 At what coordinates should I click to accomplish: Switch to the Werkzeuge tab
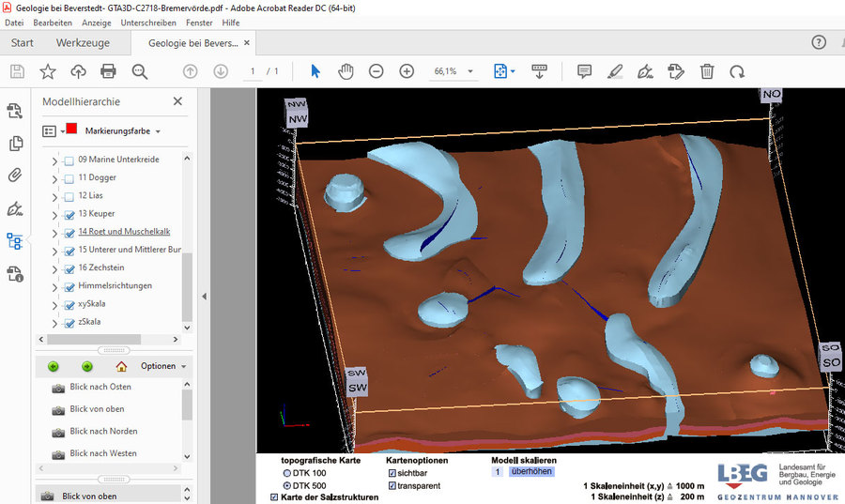(x=83, y=43)
